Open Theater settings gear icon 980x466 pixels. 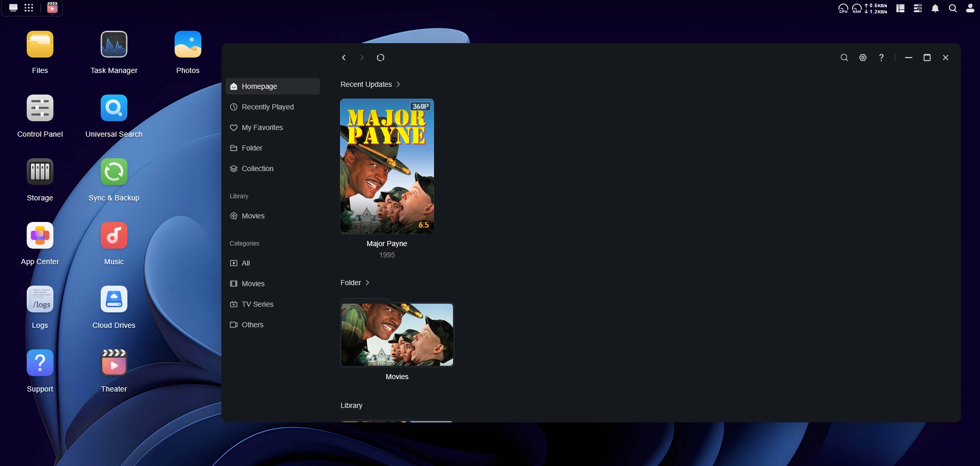click(863, 58)
